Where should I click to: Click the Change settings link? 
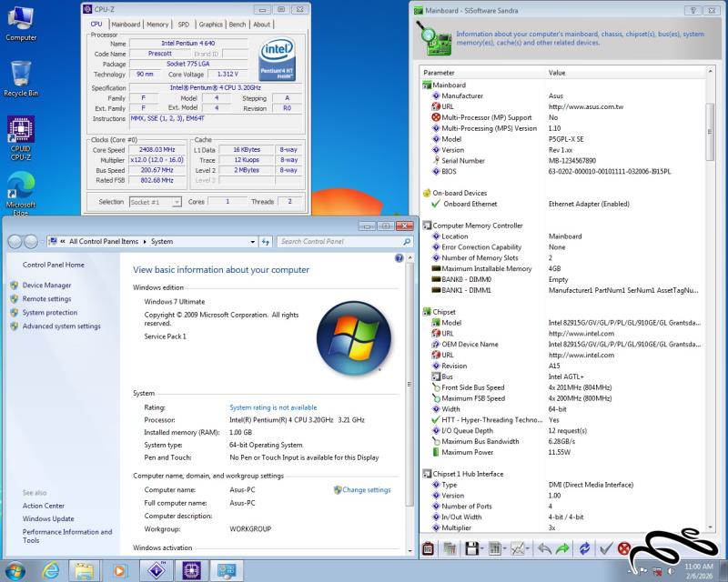[366, 490]
